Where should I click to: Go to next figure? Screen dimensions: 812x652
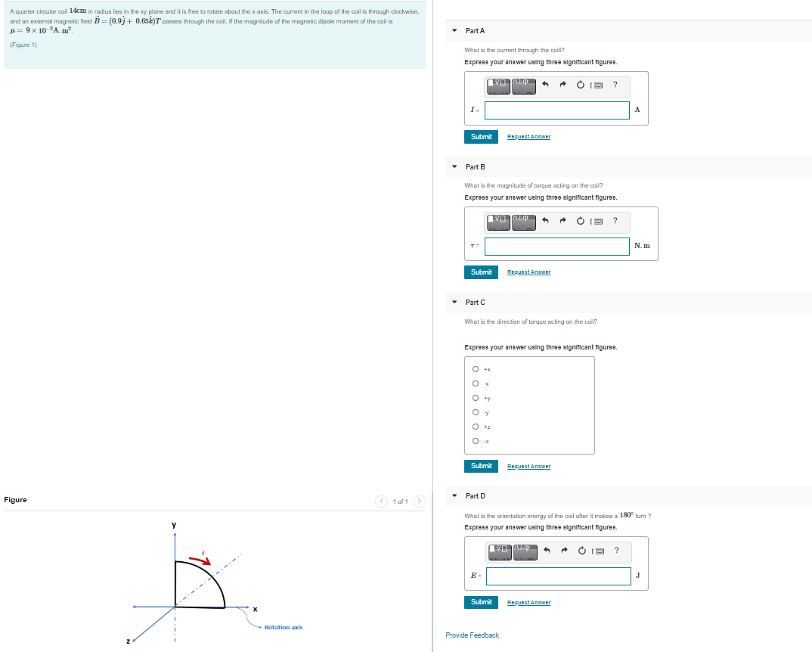coord(420,501)
